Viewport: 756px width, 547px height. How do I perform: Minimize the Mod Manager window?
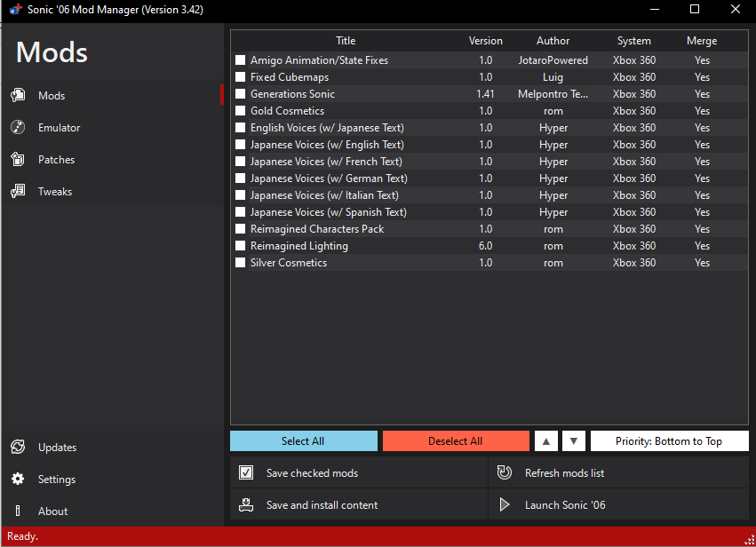click(654, 9)
